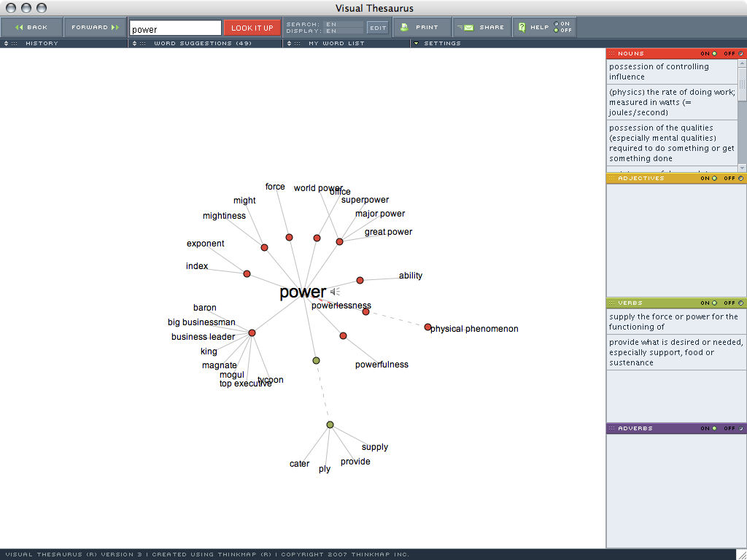Click the grip icon on the Verbs panel
The image size is (747, 560).
tap(611, 303)
